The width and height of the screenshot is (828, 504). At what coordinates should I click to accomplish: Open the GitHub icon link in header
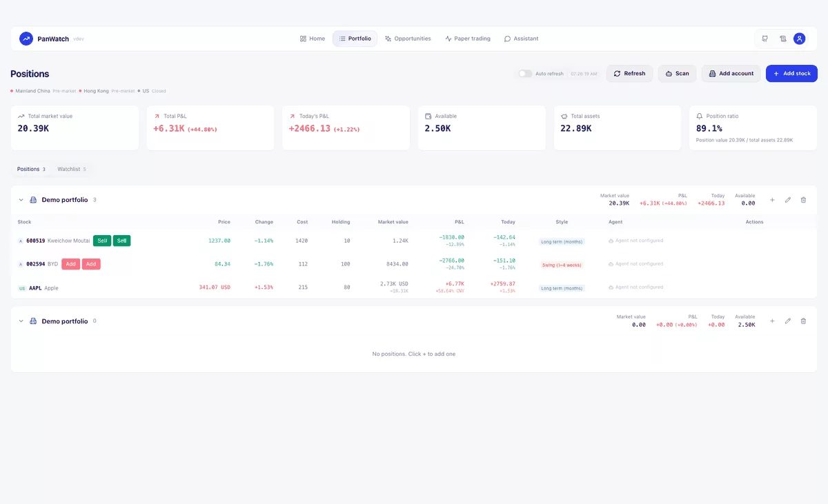coord(765,39)
